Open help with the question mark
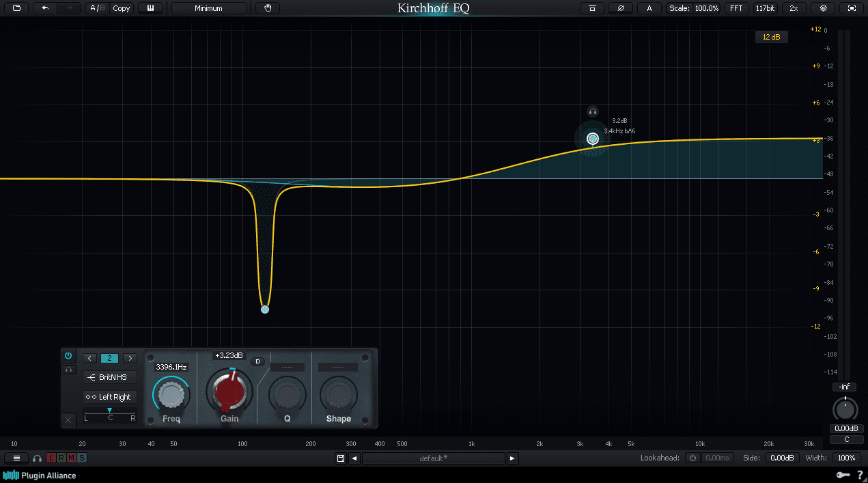 click(860, 475)
